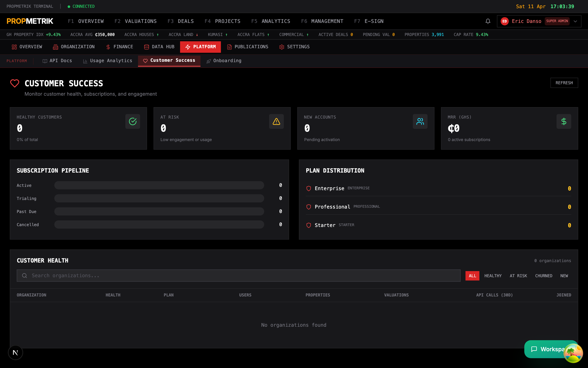Select the ALL health filter
Image resolution: width=588 pixels, height=368 pixels.
point(472,276)
